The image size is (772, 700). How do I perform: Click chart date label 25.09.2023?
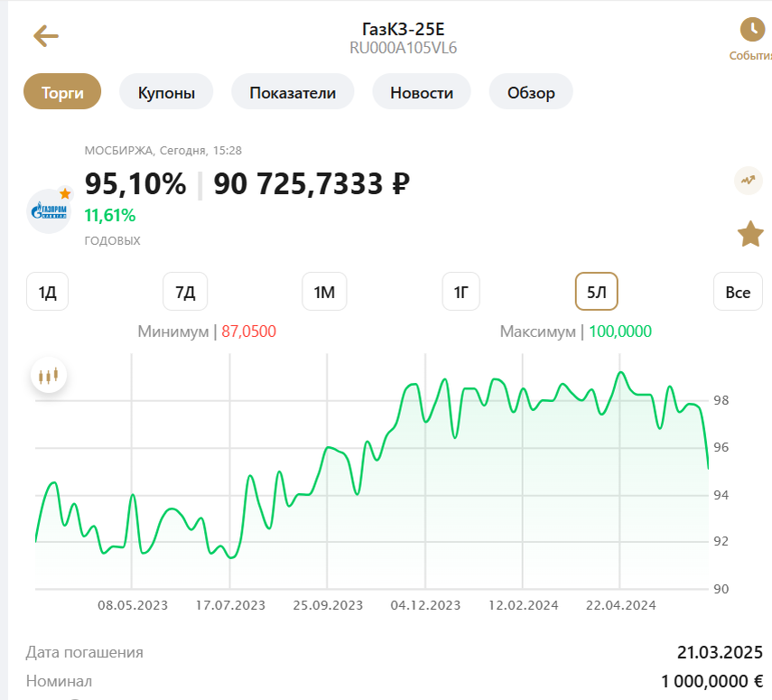pyautogui.click(x=328, y=605)
